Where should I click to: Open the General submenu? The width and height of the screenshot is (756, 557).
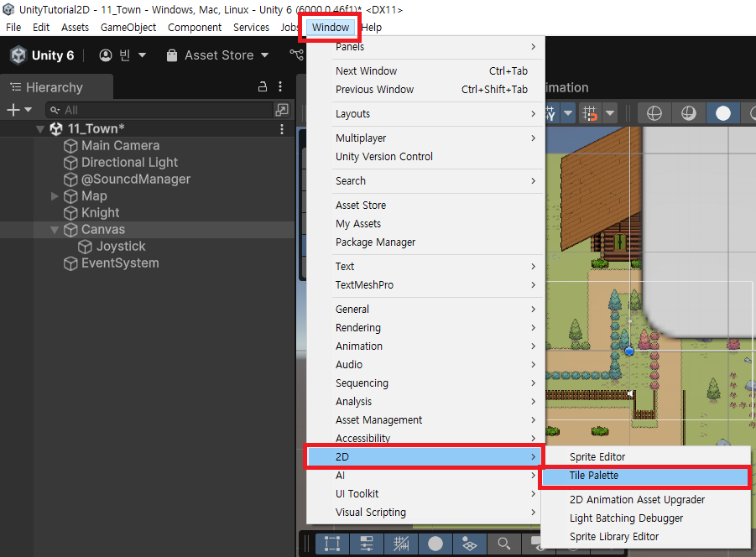tap(425, 310)
